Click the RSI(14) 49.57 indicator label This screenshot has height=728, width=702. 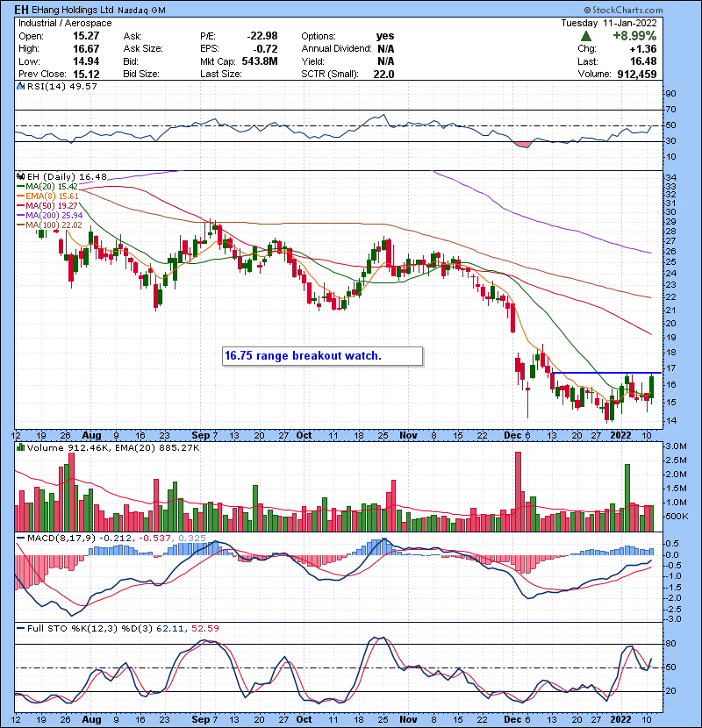coord(62,86)
